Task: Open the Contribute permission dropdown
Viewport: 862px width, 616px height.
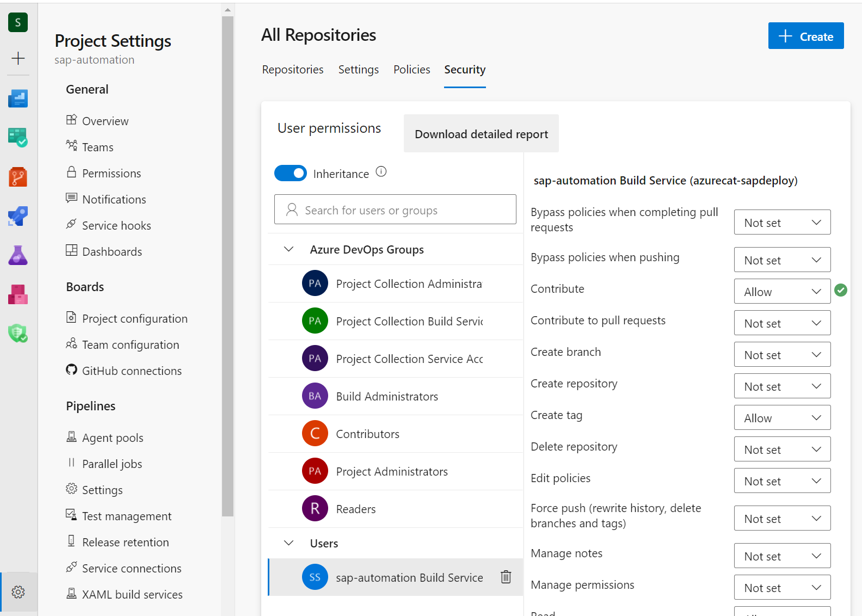Action: (781, 292)
